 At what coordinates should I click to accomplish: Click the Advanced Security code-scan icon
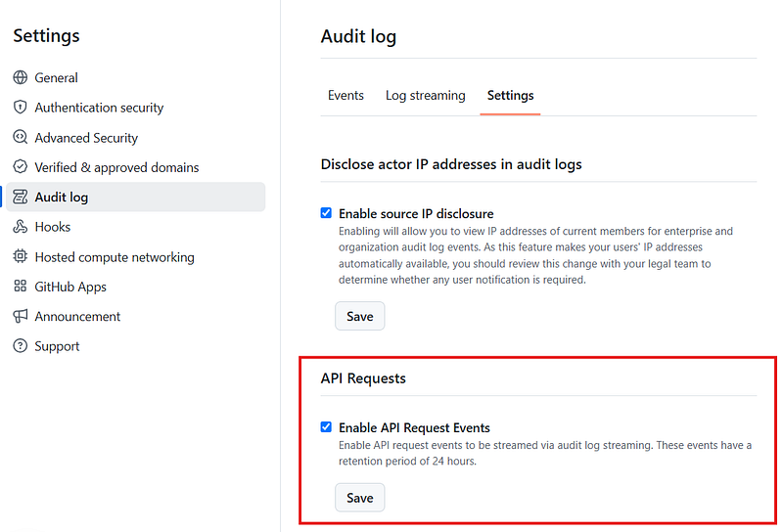20,137
